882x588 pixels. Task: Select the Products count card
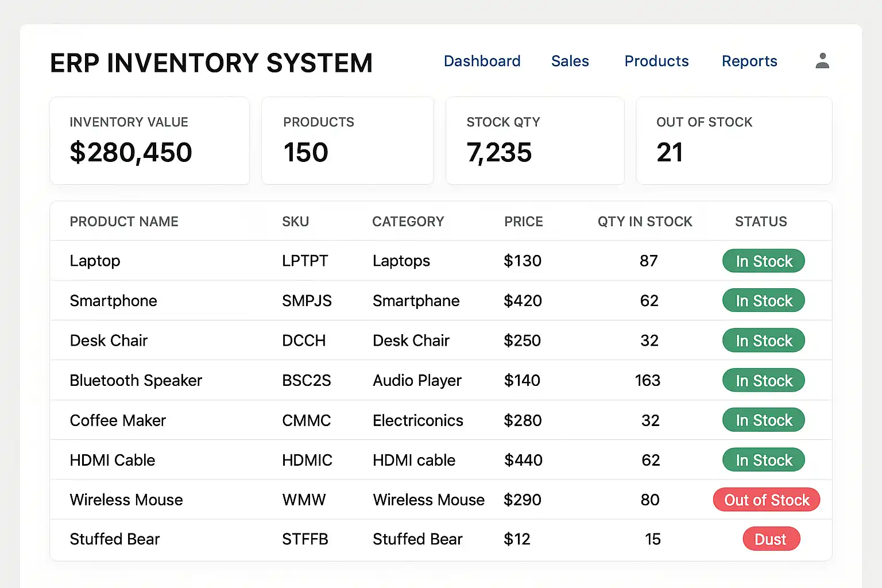tap(347, 141)
